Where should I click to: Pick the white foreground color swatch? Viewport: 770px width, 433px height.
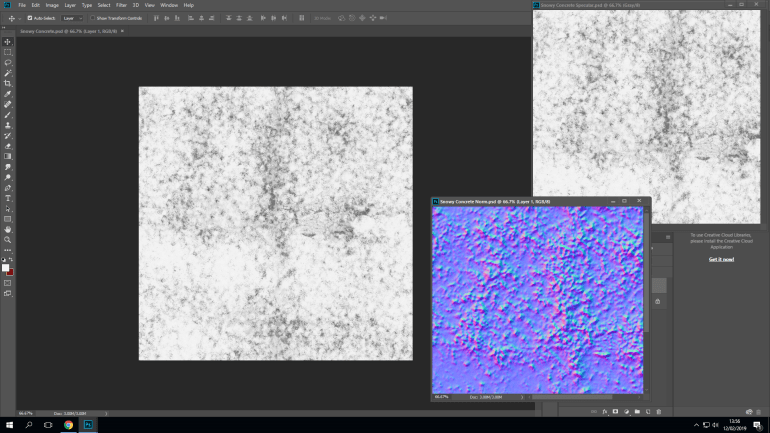[5, 268]
